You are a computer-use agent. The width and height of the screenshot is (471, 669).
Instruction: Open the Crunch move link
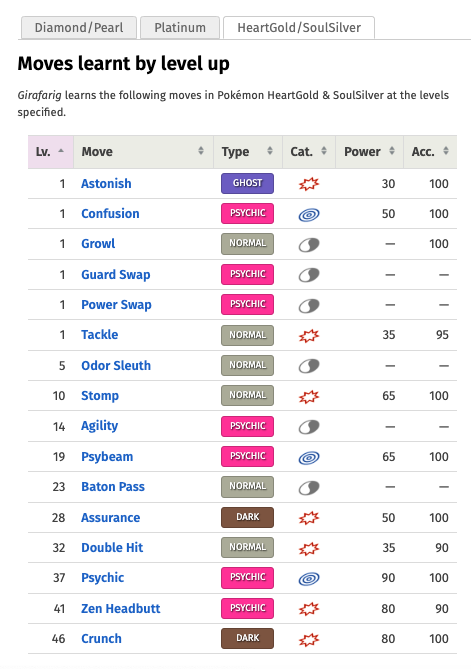(101, 639)
